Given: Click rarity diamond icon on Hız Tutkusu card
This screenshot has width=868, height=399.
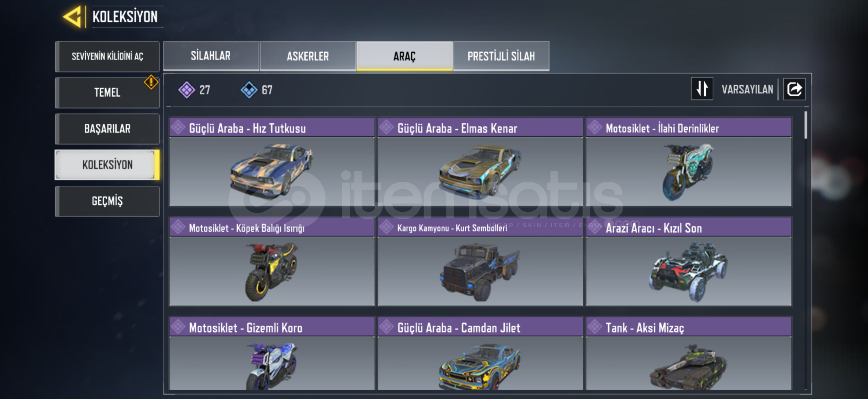Looking at the screenshot, I should (x=178, y=127).
